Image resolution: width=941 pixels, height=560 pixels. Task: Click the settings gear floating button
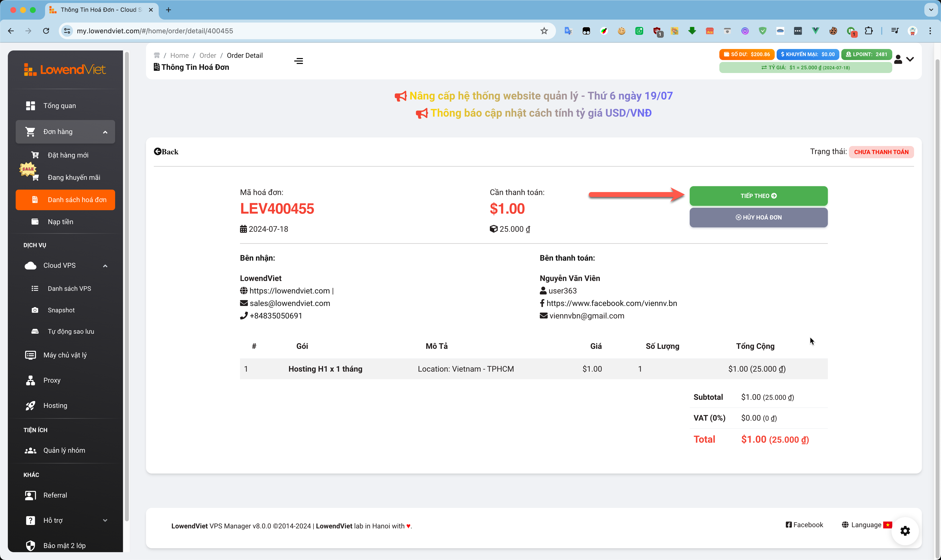pyautogui.click(x=905, y=531)
